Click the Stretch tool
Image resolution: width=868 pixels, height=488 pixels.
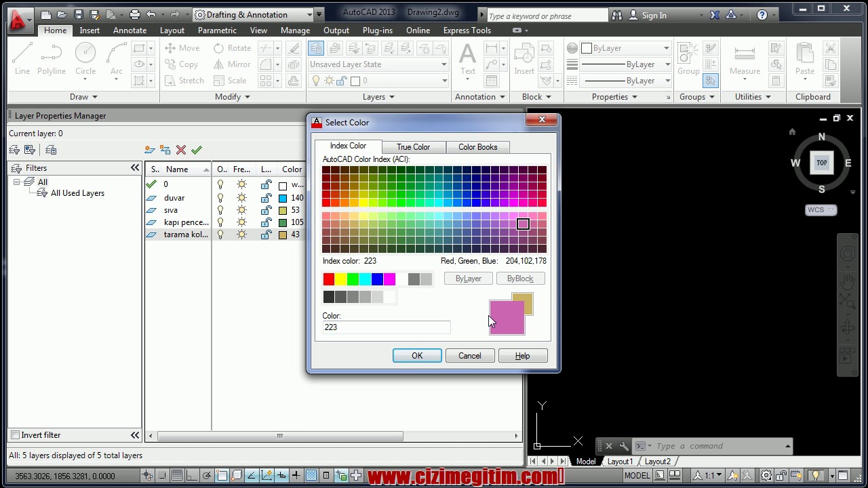184,81
